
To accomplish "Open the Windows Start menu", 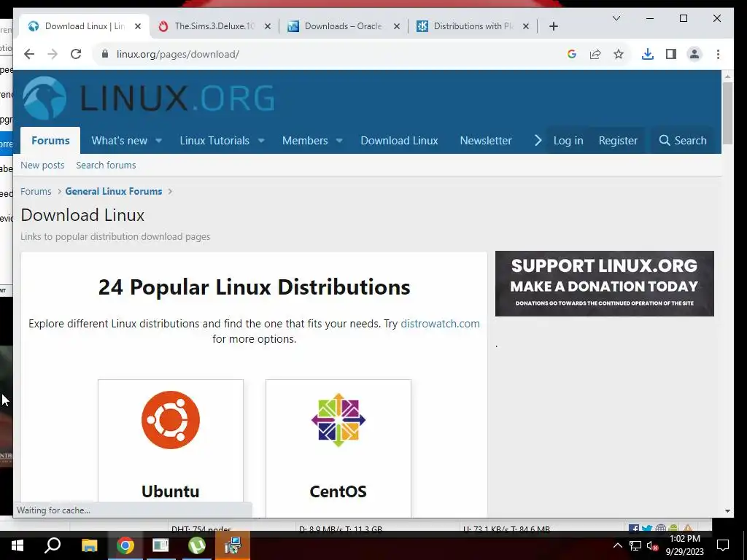I will pos(18,545).
